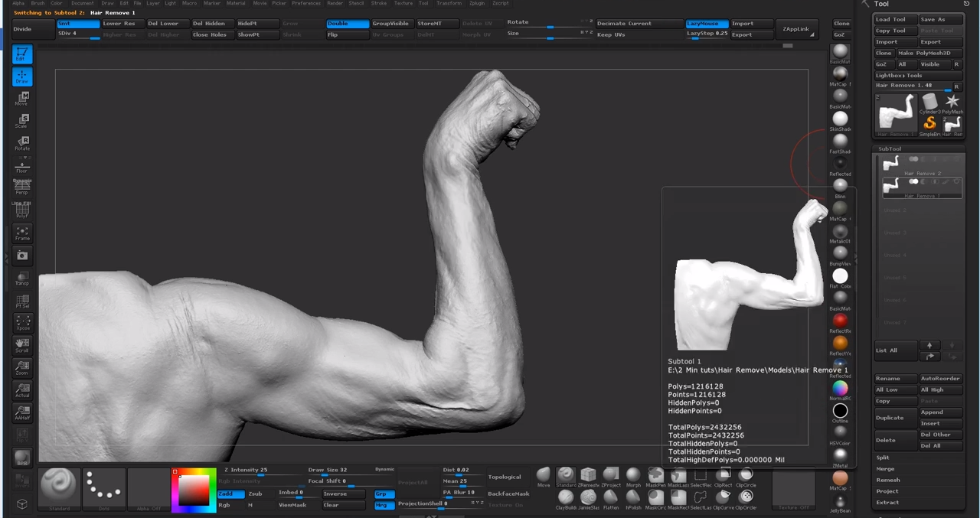Click the Move icon on left shelf
Viewport: 980px width, 518px height.
pyautogui.click(x=21, y=96)
